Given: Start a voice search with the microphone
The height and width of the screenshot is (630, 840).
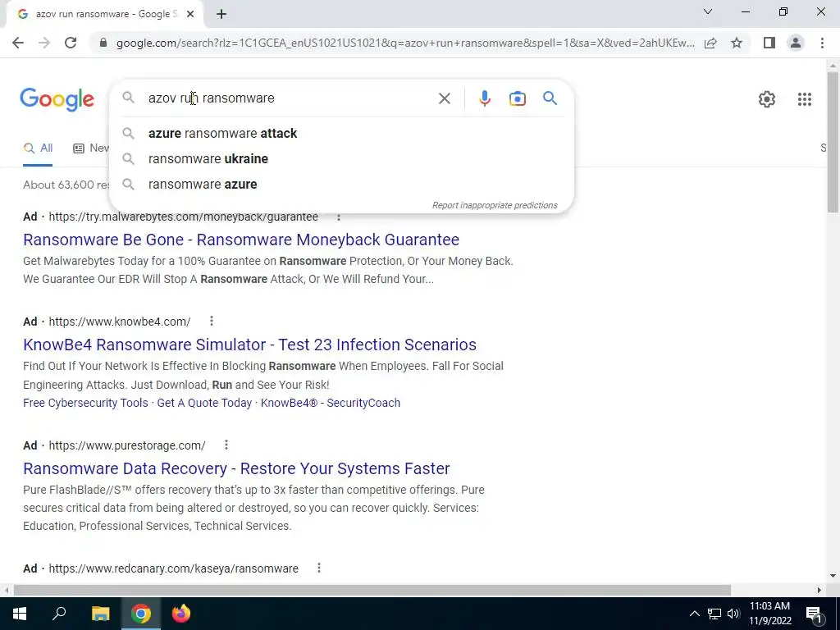Looking at the screenshot, I should (484, 98).
